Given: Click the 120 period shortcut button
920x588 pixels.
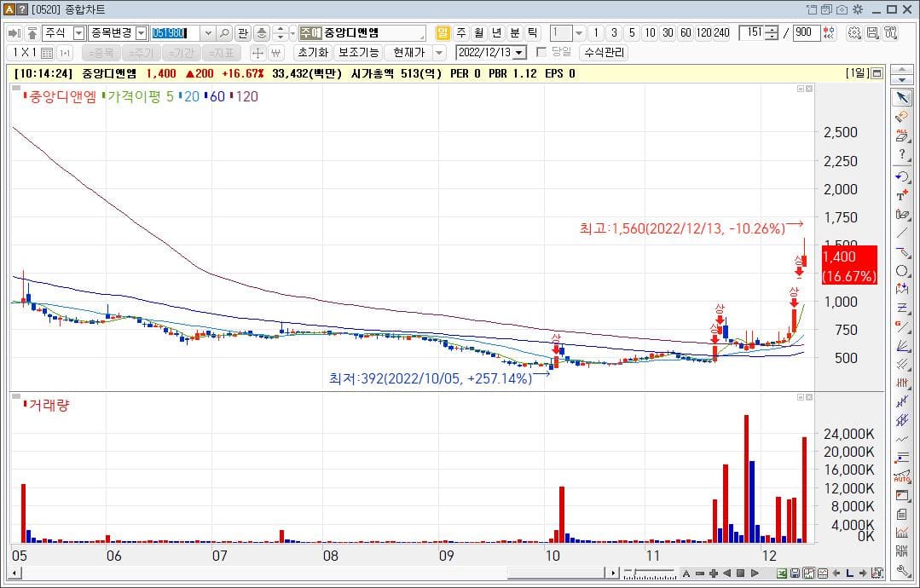Looking at the screenshot, I should click(703, 33).
